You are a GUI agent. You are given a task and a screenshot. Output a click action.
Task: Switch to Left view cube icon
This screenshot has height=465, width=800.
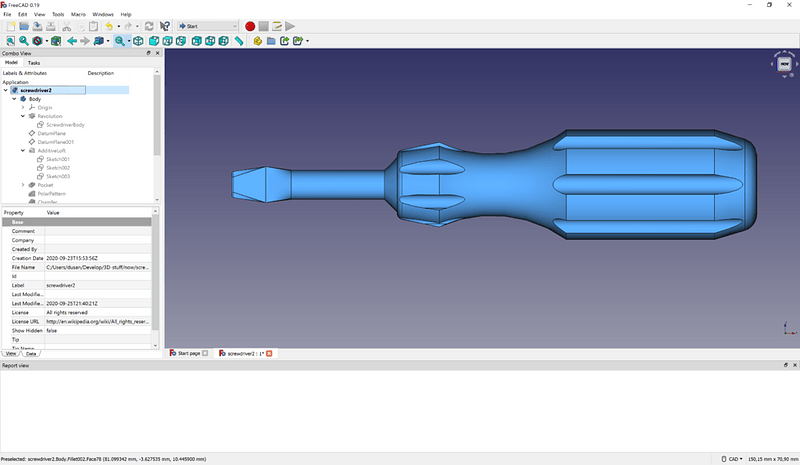(223, 41)
